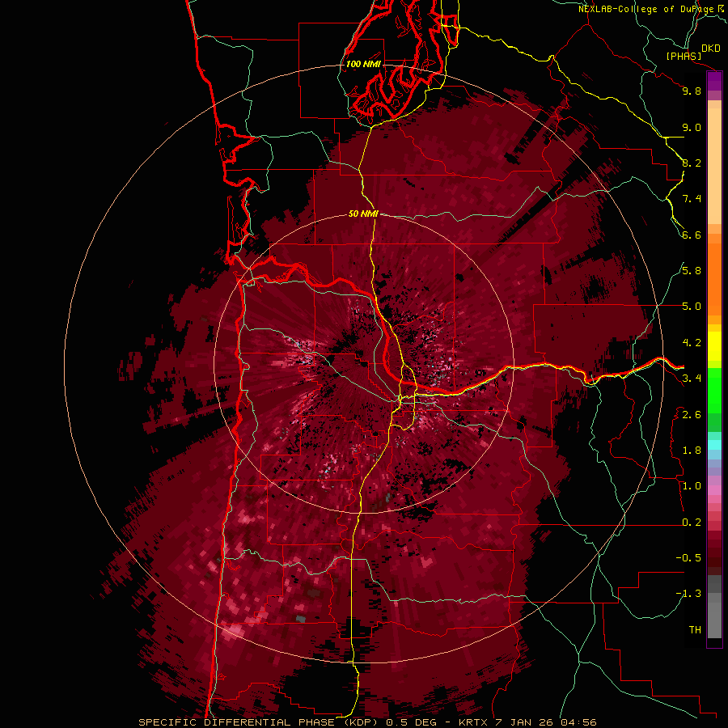728x728 pixels.
Task: Click the 4.2 value on the legend
Action: [692, 343]
